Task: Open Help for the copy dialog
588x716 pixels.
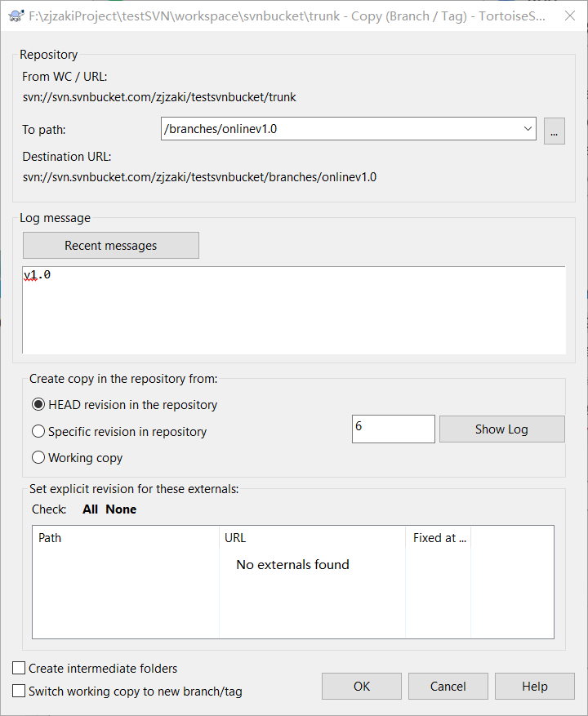Action: [534, 686]
